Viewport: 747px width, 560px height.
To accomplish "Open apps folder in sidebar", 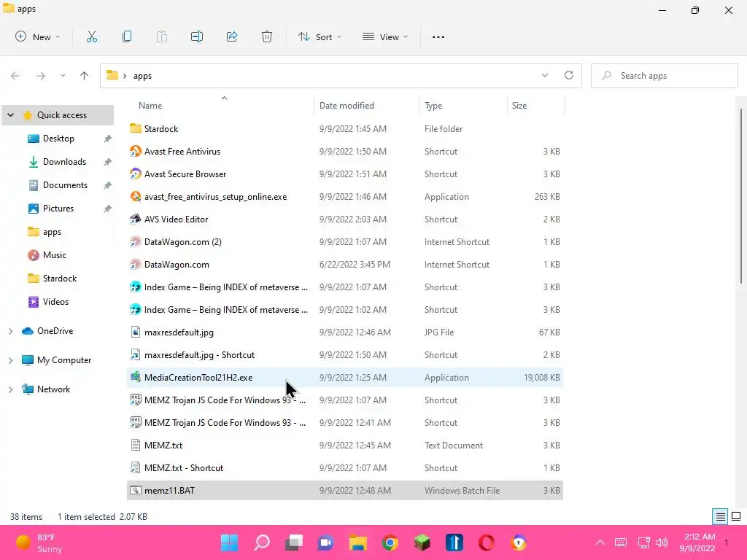I will coord(52,232).
